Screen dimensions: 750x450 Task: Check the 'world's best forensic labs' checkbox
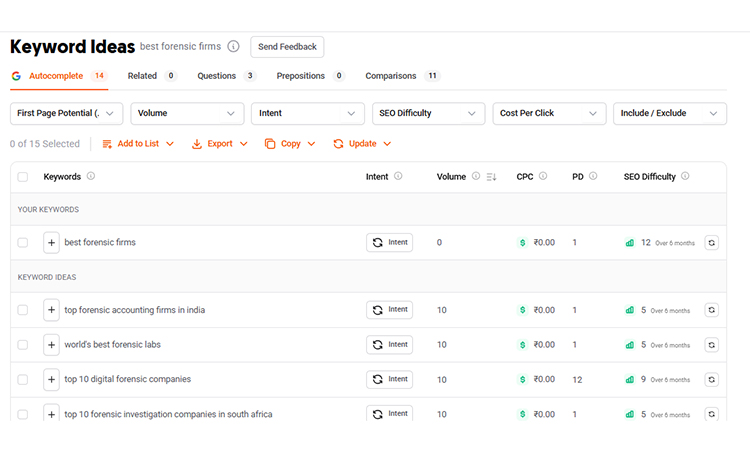[22, 345]
